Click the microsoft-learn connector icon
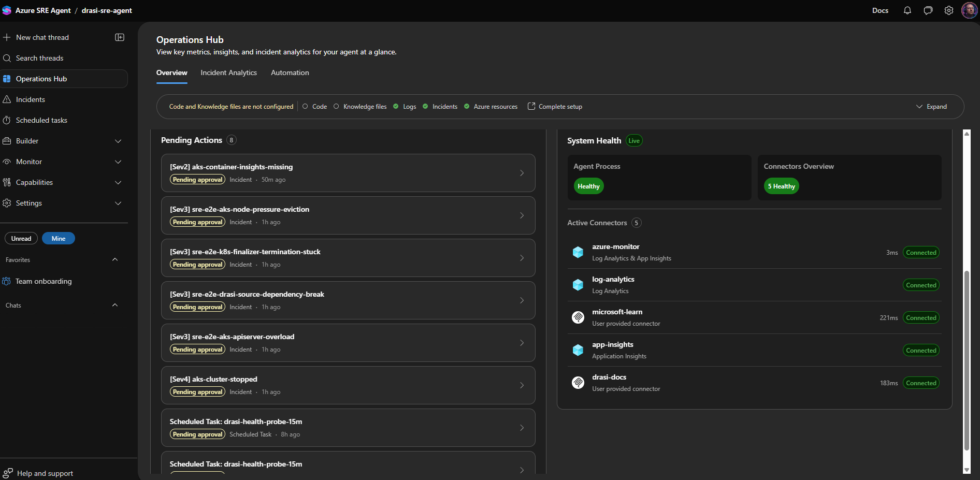The width and height of the screenshot is (980, 480). (578, 317)
